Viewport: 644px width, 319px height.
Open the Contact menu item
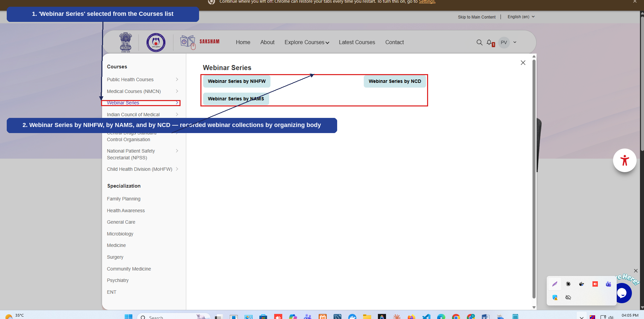tap(394, 42)
